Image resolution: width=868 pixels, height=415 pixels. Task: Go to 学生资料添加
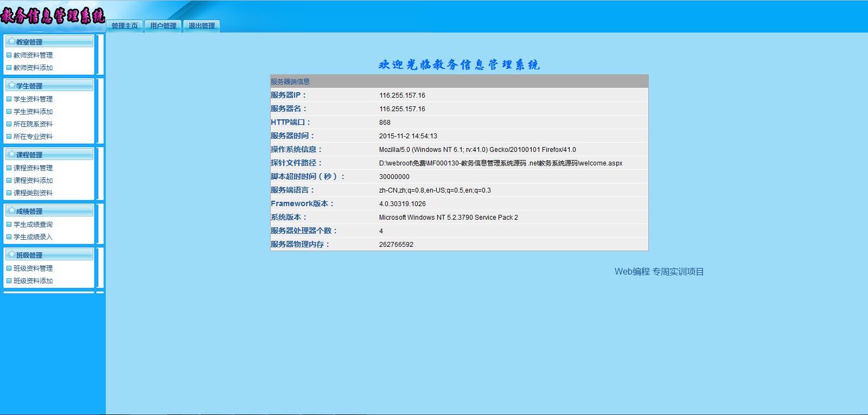click(33, 112)
